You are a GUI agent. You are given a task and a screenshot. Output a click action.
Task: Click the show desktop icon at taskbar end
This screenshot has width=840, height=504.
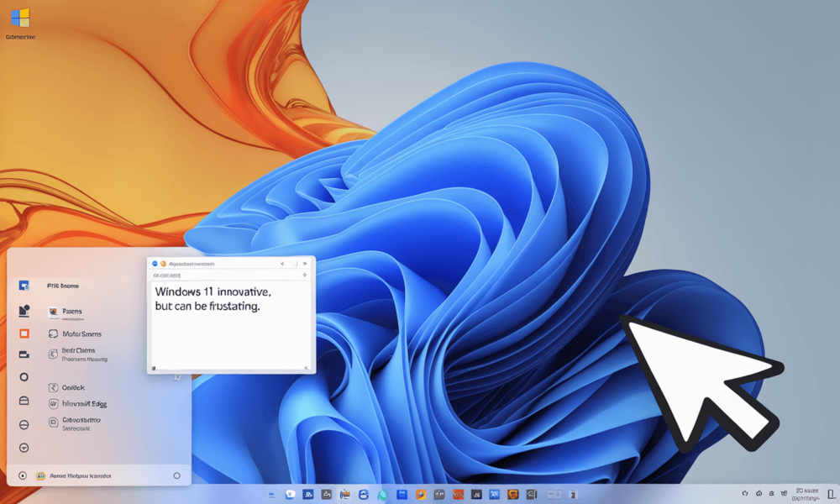click(x=831, y=495)
